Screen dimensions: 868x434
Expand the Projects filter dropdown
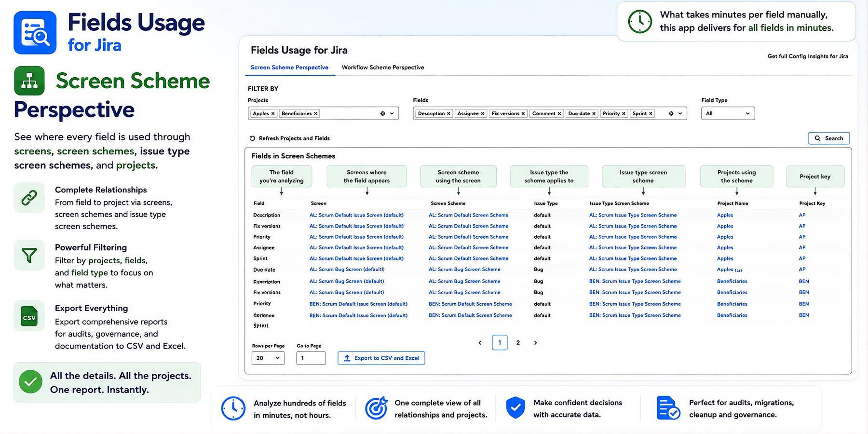point(392,114)
